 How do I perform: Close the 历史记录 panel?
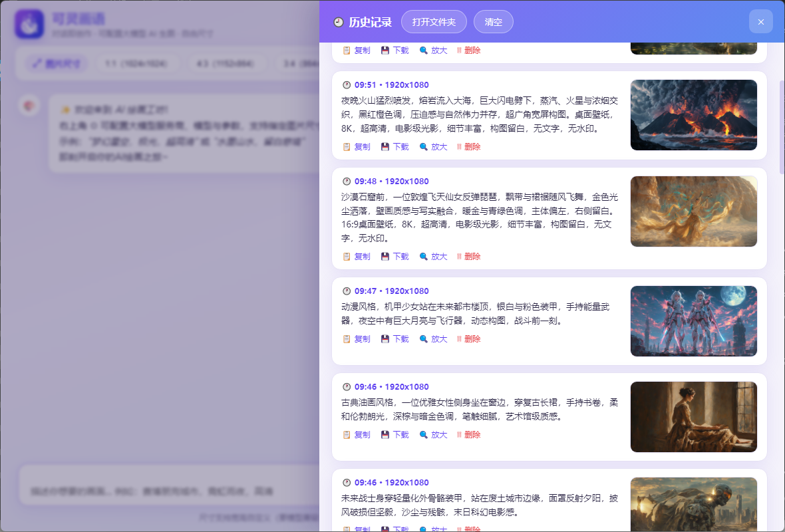pyautogui.click(x=761, y=22)
